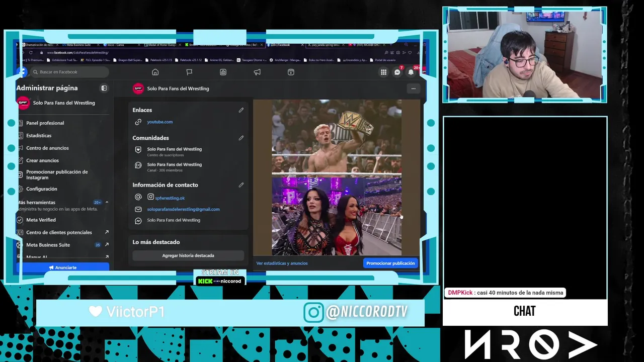Click the link chain icon beside youtube.com
Viewport: 644px width, 362px height.
(138, 122)
